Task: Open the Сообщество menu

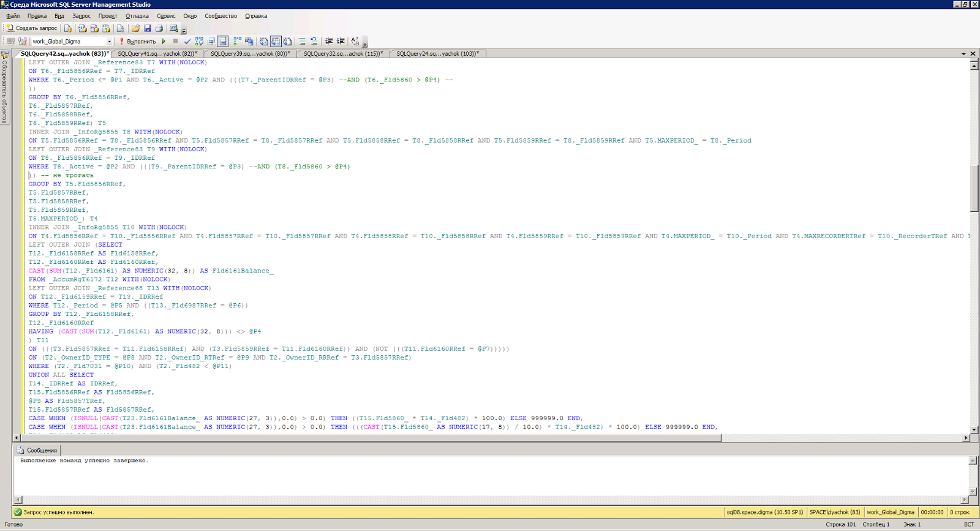Action: (221, 16)
